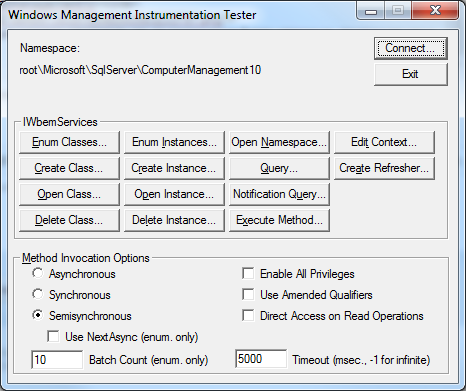Open the Query... dialog
The image size is (466, 391).
click(279, 168)
